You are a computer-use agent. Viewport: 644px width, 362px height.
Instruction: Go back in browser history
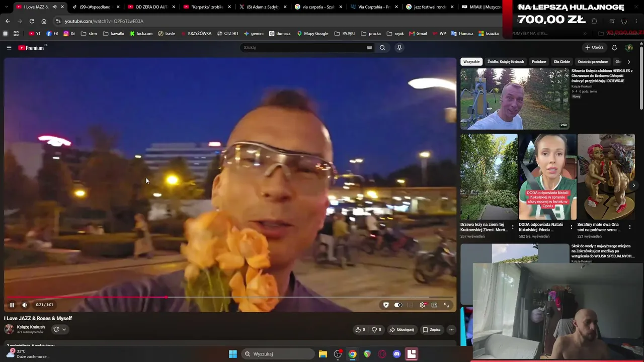coord(8,21)
